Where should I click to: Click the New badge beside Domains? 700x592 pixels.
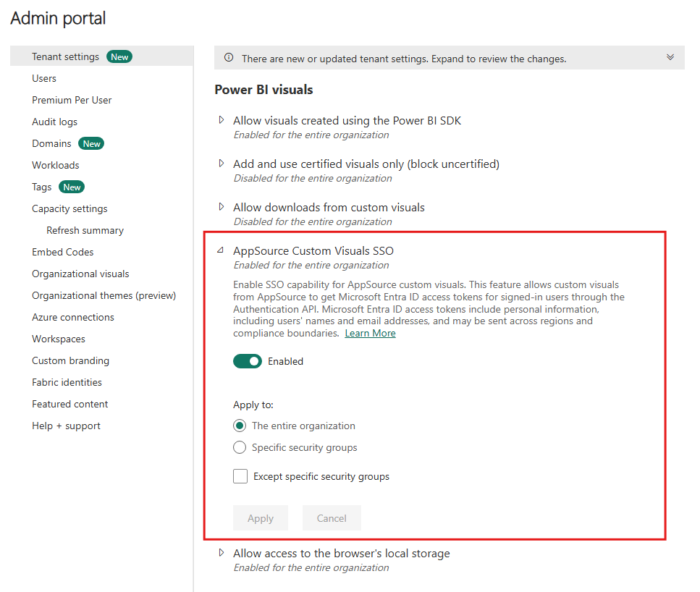(90, 143)
